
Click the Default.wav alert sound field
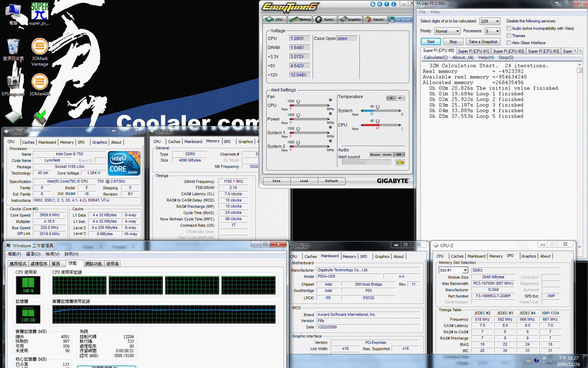pyautogui.click(x=367, y=163)
